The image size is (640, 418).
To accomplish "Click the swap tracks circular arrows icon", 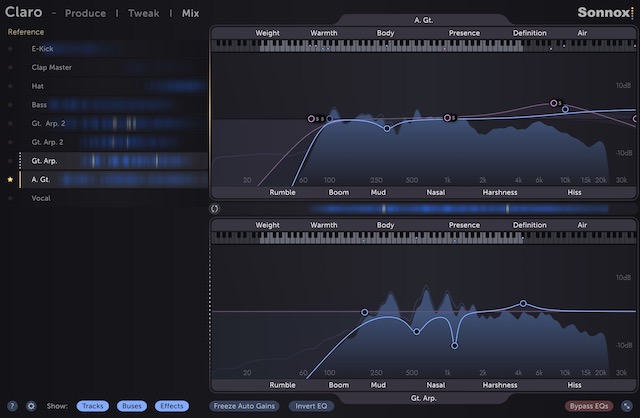I will point(215,209).
